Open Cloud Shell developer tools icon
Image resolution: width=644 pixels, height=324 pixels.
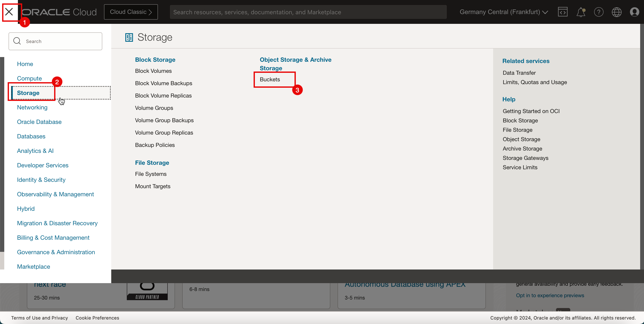563,12
